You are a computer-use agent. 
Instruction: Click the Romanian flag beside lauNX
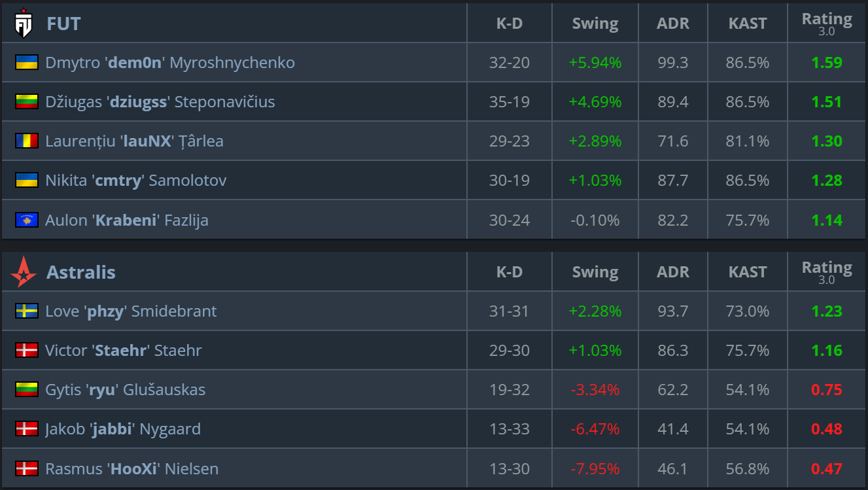pyautogui.click(x=27, y=141)
